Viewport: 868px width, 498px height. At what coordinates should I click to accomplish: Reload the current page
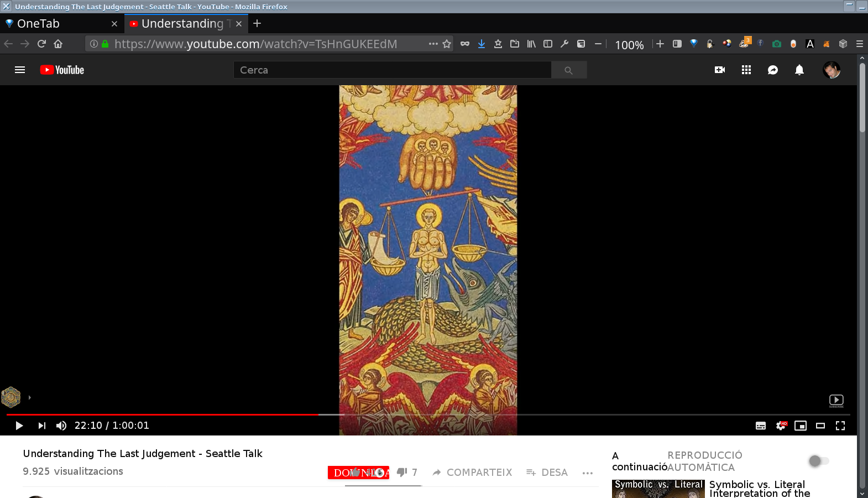click(41, 44)
